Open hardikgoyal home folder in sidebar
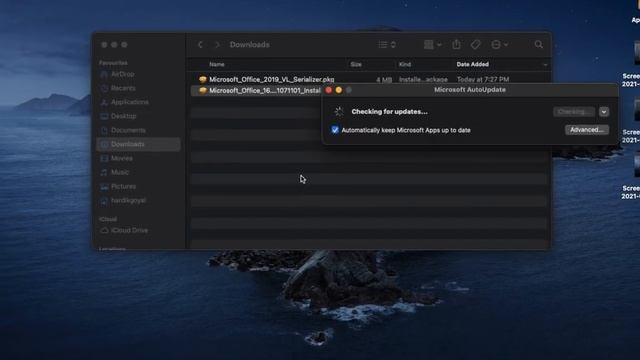Viewport: 640px width, 360px height. click(128, 200)
